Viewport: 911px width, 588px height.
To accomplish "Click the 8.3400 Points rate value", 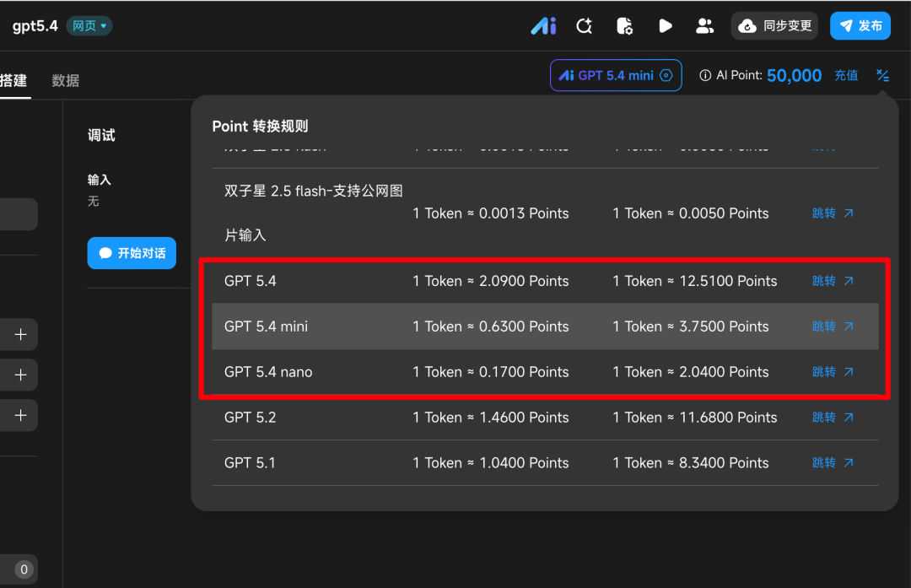I will pos(724,462).
